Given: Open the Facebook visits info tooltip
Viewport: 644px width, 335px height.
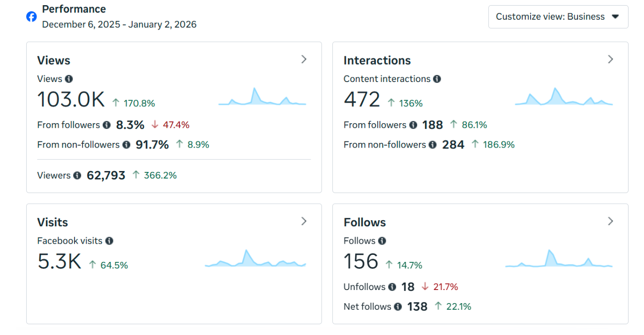Looking at the screenshot, I should (x=109, y=241).
